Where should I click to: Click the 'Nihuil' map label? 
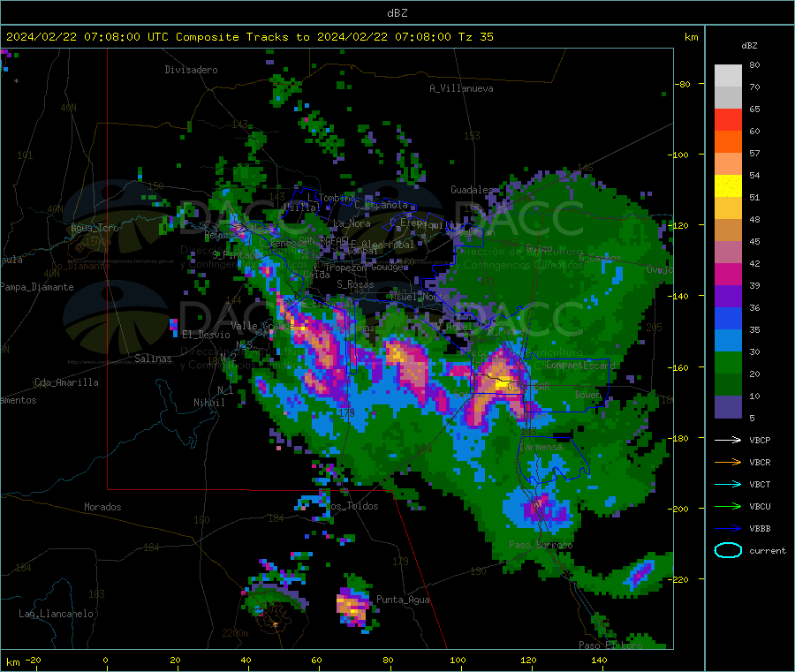pos(209,403)
